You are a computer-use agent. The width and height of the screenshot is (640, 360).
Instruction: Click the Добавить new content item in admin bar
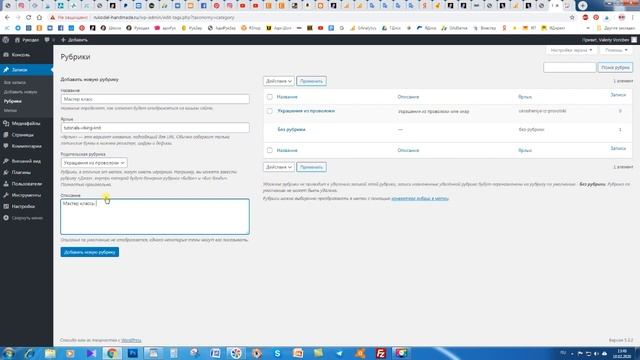coord(74,40)
